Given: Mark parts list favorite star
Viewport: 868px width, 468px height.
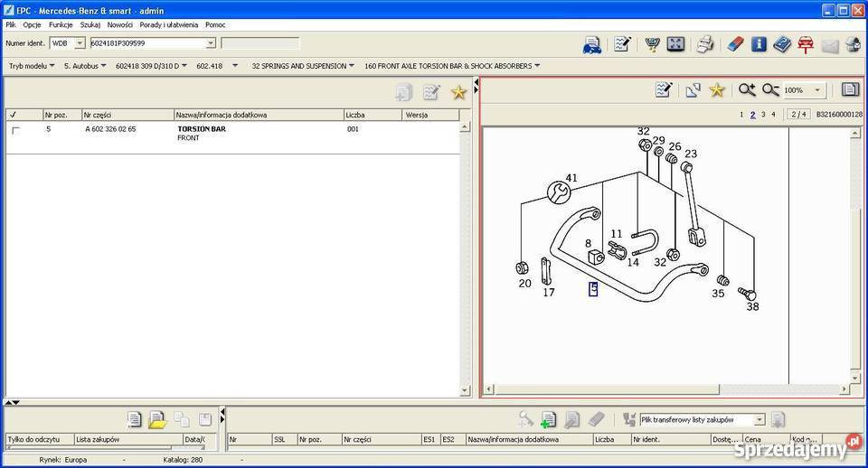Looking at the screenshot, I should pyautogui.click(x=458, y=92).
